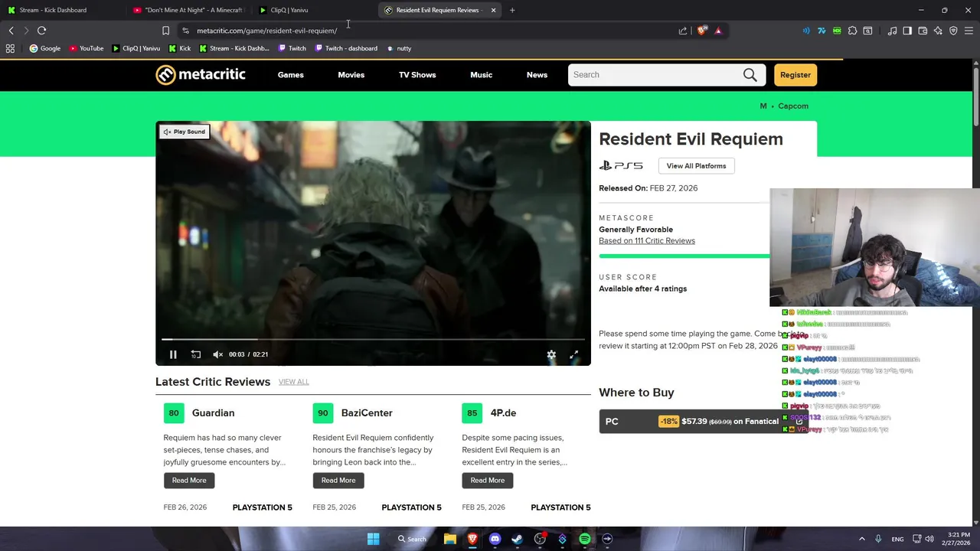The image size is (980, 551).
Task: Seek on the trailer video progress bar
Action: click(373, 339)
